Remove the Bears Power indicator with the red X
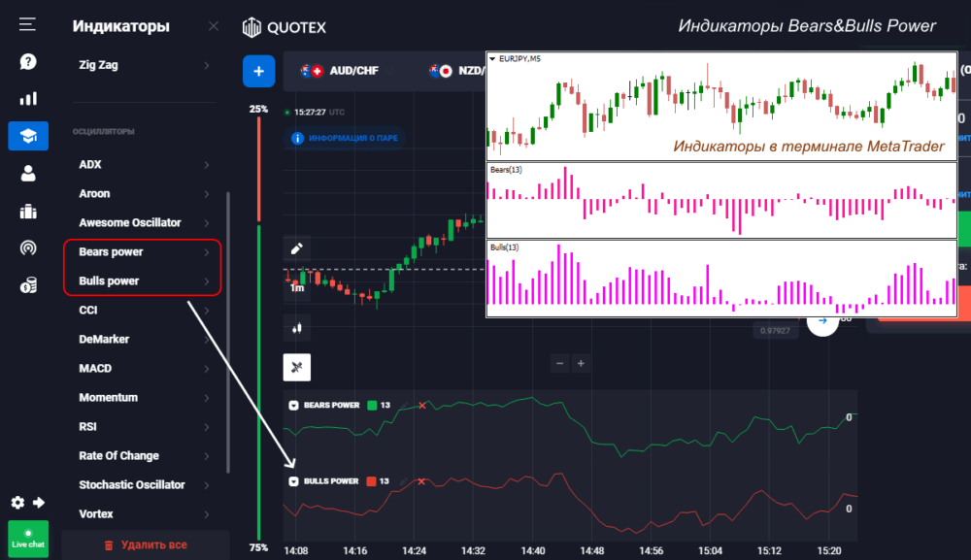 click(x=421, y=405)
